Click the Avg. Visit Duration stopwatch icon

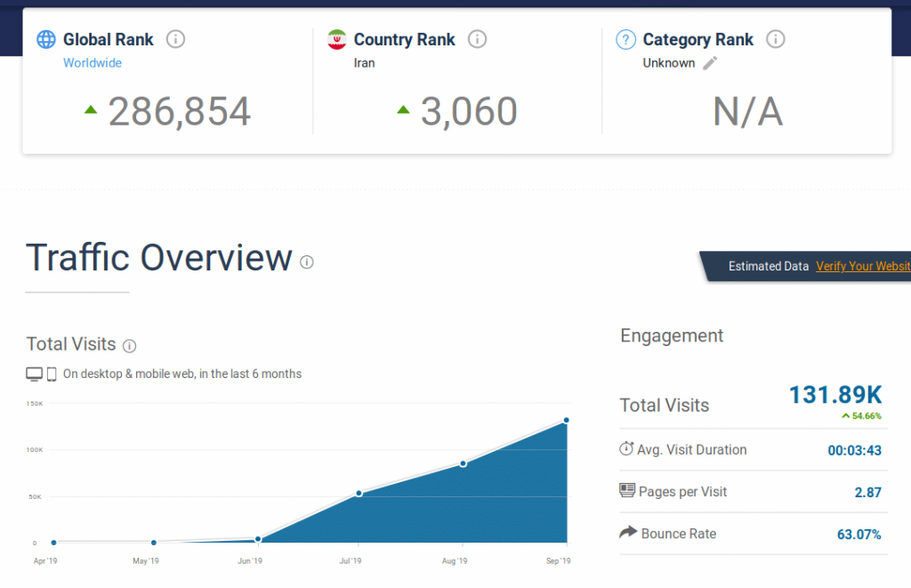(626, 449)
